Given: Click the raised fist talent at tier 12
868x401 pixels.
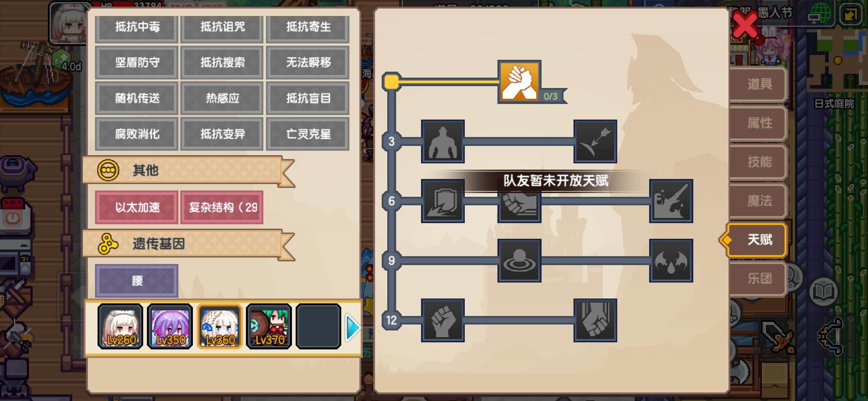Looking at the screenshot, I should [x=443, y=320].
